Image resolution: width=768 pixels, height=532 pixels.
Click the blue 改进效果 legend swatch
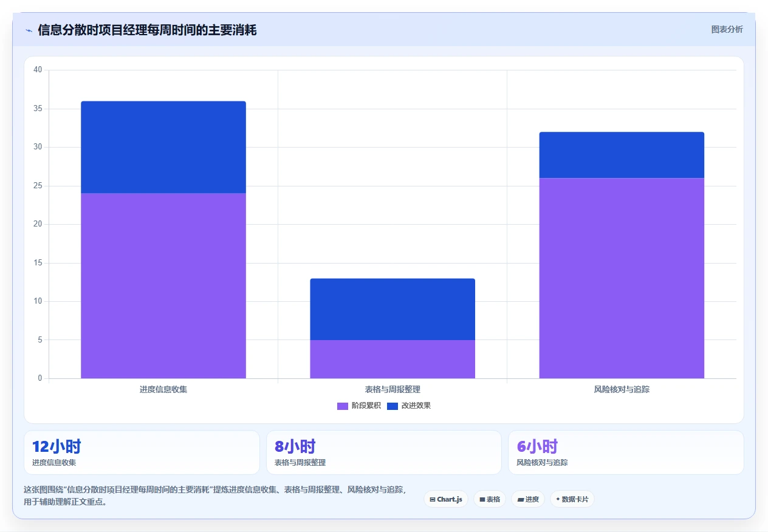click(x=393, y=406)
